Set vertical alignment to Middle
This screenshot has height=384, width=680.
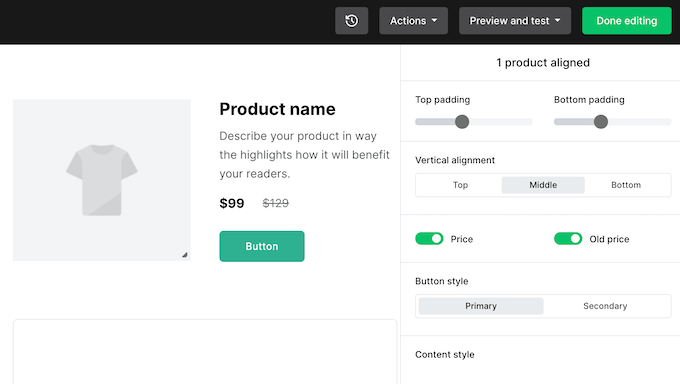click(x=543, y=185)
